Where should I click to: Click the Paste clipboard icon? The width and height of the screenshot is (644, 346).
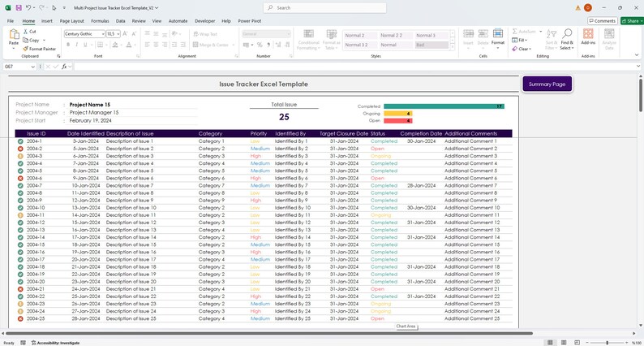pos(14,36)
